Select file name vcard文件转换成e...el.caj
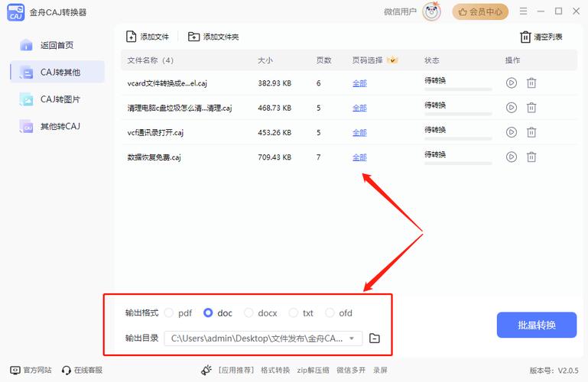Image resolution: width=588 pixels, height=382 pixels. [167, 83]
